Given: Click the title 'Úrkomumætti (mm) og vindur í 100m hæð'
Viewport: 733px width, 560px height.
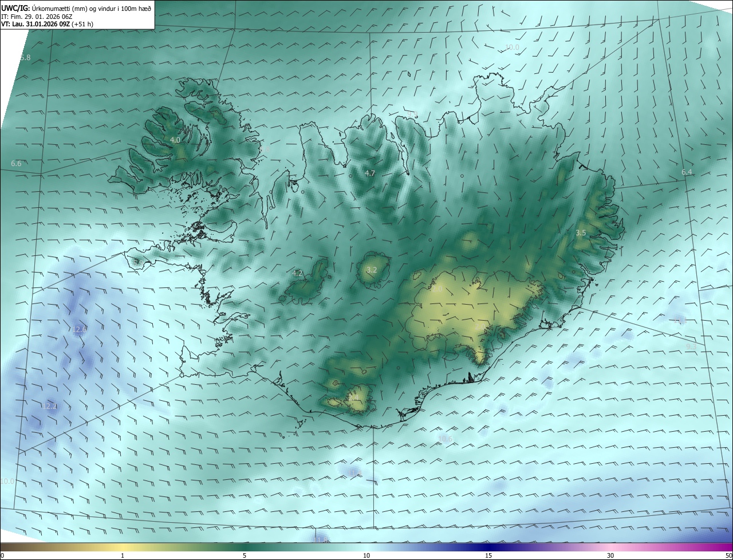Looking at the screenshot, I should coord(90,9).
